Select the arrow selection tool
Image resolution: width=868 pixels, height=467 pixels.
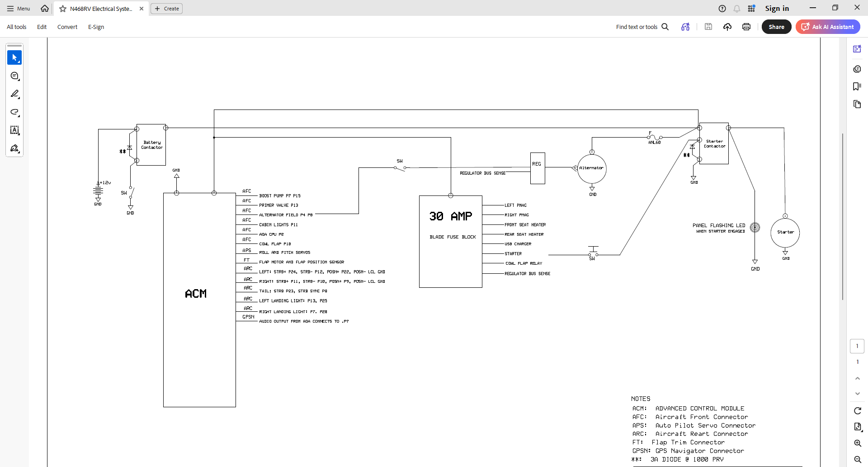14,57
